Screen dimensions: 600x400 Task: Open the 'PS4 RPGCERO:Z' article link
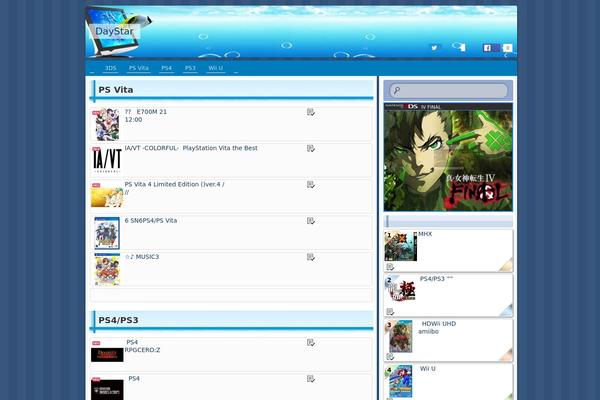[142, 346]
